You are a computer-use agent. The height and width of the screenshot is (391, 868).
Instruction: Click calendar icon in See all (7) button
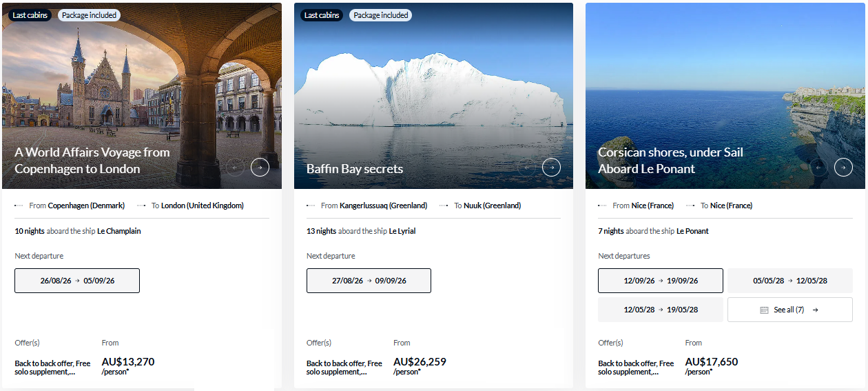point(764,310)
